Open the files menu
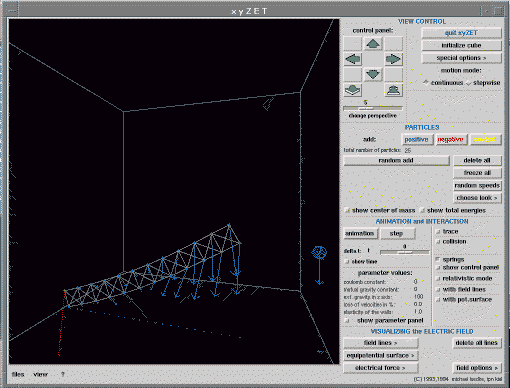Screen dimensions: 510x388 click(x=18, y=374)
